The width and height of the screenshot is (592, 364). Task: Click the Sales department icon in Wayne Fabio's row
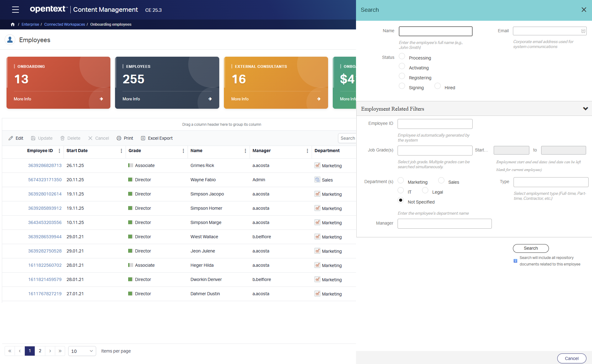pyautogui.click(x=317, y=180)
